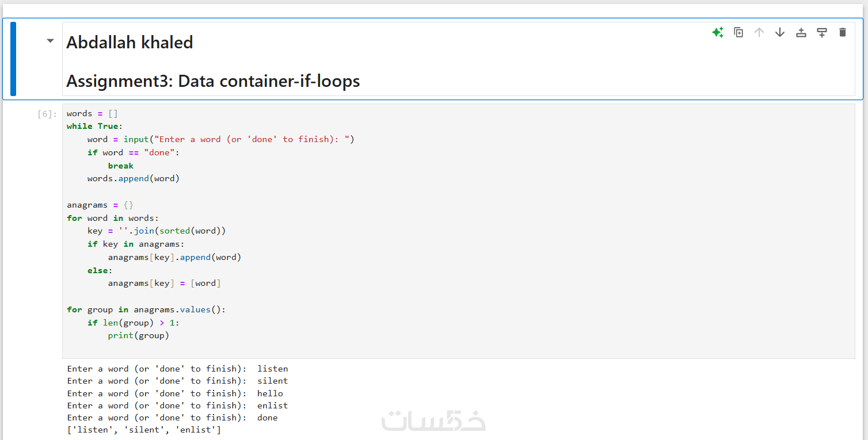Click the blue cell collapser bar
868x440 pixels.
tap(13, 59)
